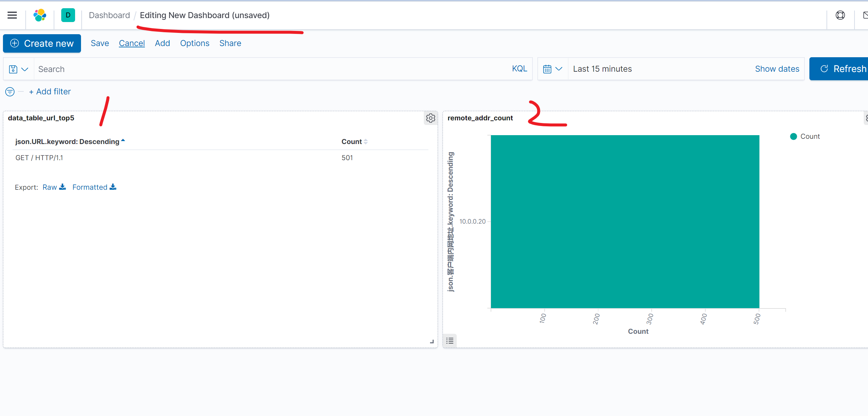Click the Create new button

42,43
